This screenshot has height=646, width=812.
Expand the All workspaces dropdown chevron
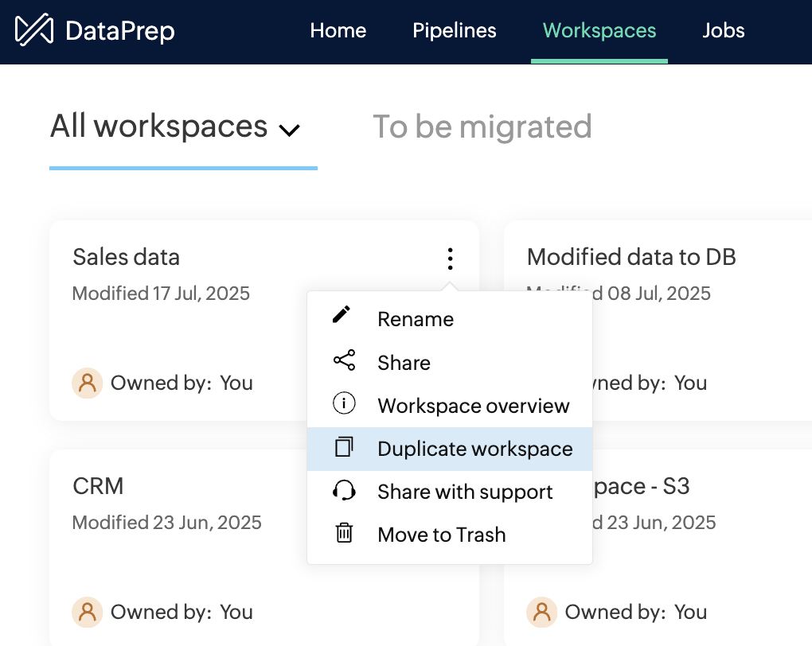click(289, 130)
